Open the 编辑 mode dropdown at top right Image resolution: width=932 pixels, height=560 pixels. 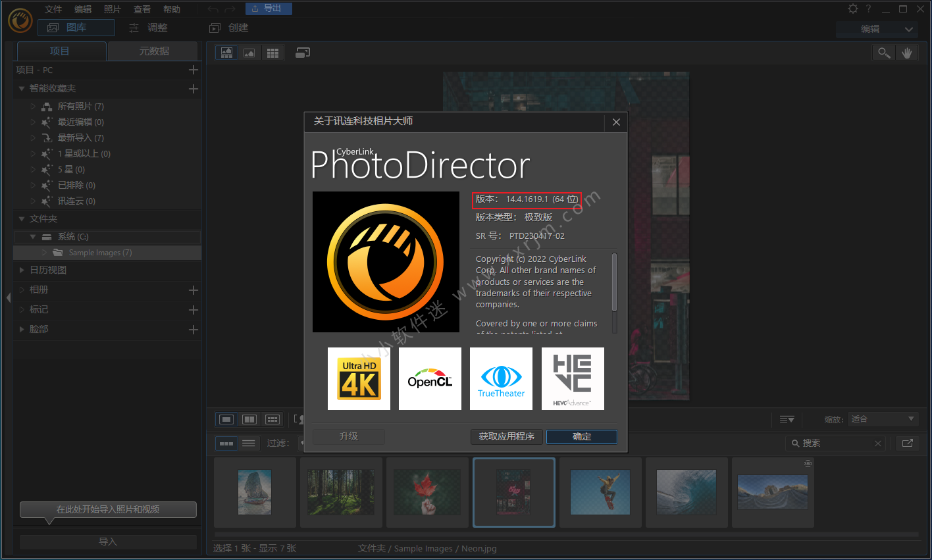[x=877, y=29]
